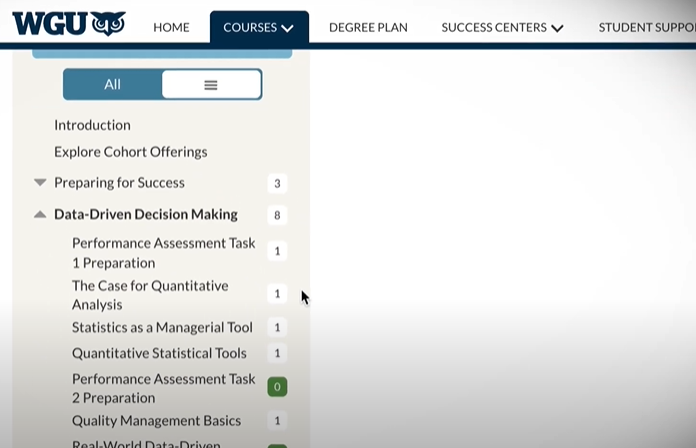696x448 pixels.
Task: Click Statistics as a Managerial Tool badge
Action: coord(277,328)
